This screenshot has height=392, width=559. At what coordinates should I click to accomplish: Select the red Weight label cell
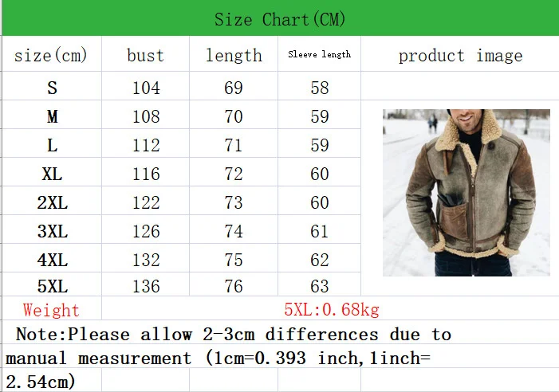click(52, 308)
